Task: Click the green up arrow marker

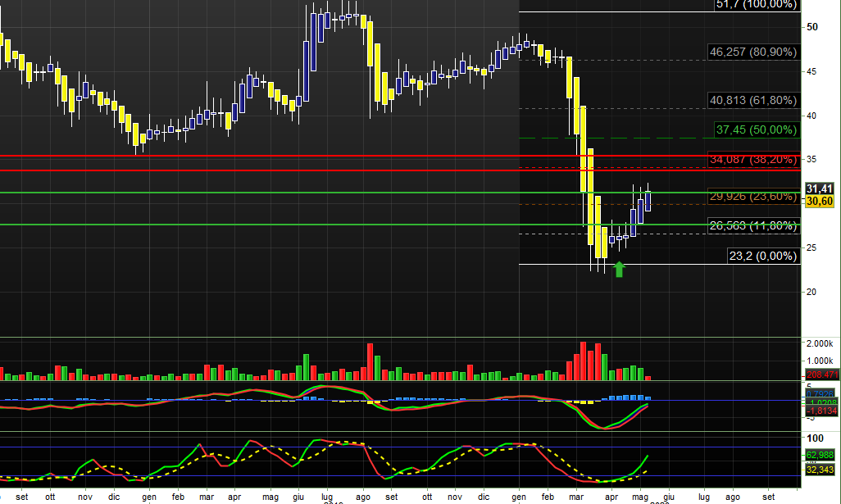Action: pyautogui.click(x=620, y=269)
